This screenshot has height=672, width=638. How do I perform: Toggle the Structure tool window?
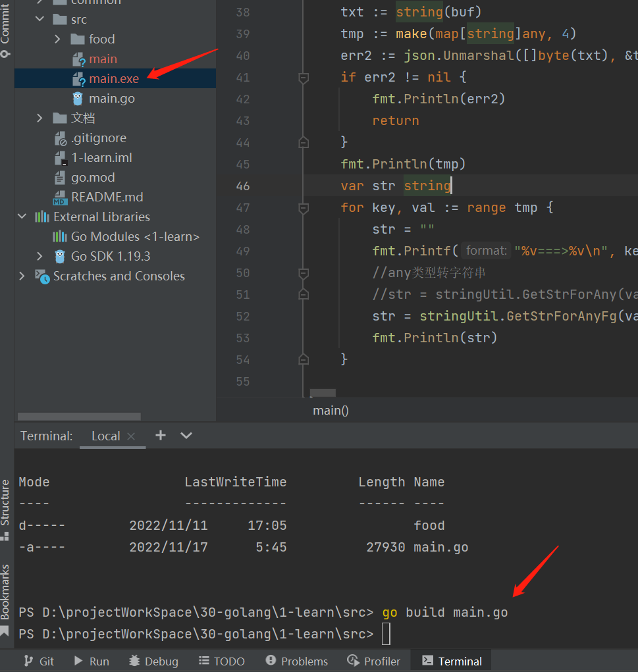coord(7,507)
